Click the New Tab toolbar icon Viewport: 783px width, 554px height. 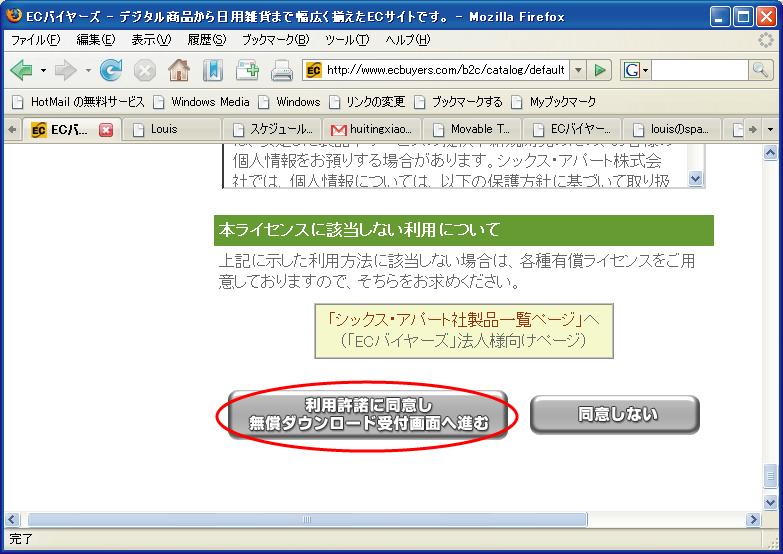(x=247, y=70)
